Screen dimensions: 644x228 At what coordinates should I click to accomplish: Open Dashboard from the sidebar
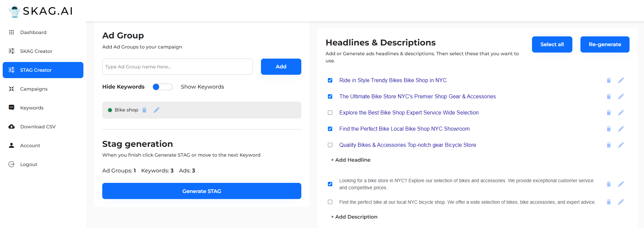click(x=43, y=32)
